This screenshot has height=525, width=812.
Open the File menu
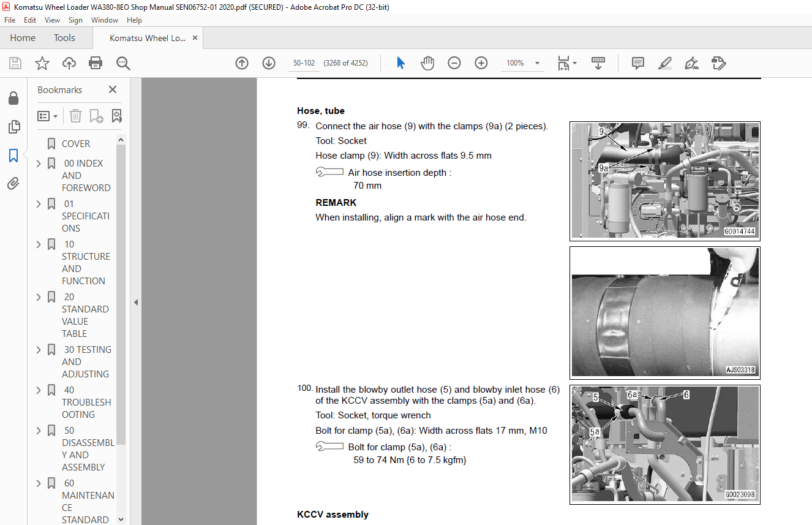click(x=10, y=20)
